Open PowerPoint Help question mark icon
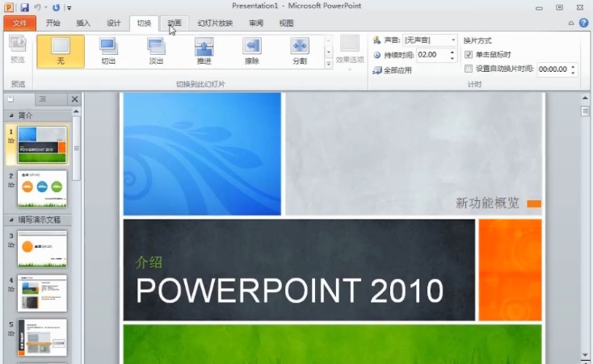 click(584, 23)
